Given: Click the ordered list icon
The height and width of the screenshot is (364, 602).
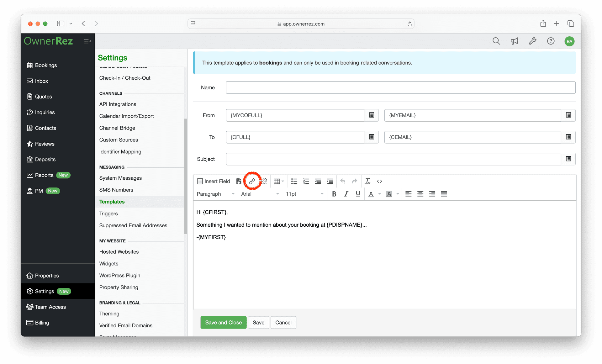Looking at the screenshot, I should tap(306, 181).
